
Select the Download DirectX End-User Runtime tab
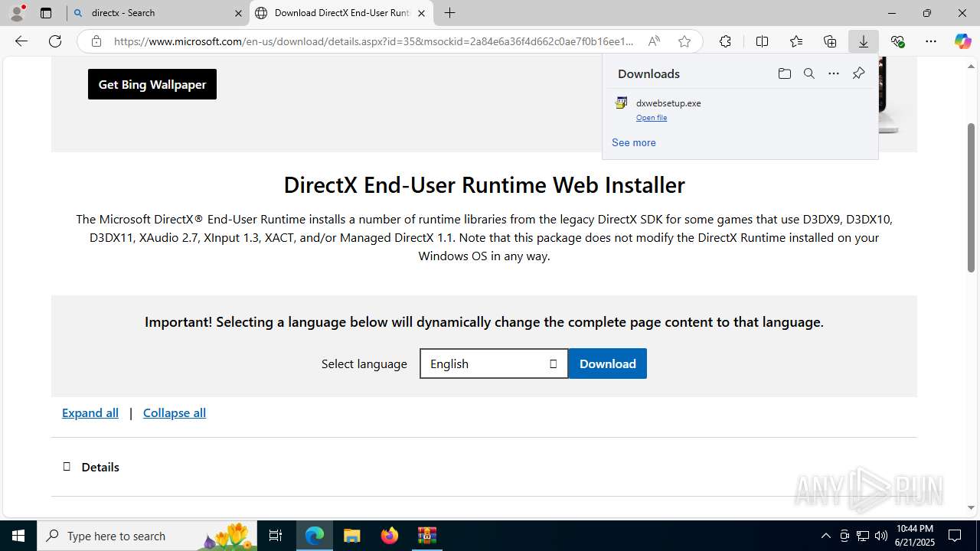pos(341,13)
